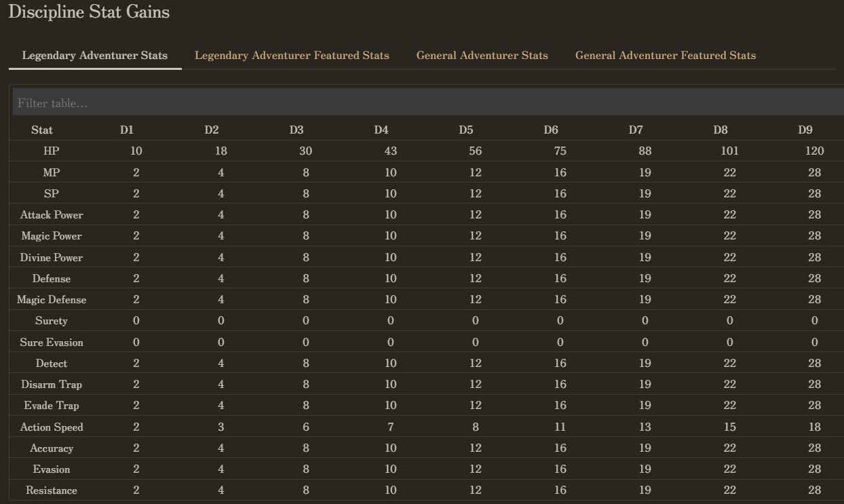Viewport: 844px width, 504px height.
Task: Select Accuracy value 22 under D8
Action: (x=730, y=448)
